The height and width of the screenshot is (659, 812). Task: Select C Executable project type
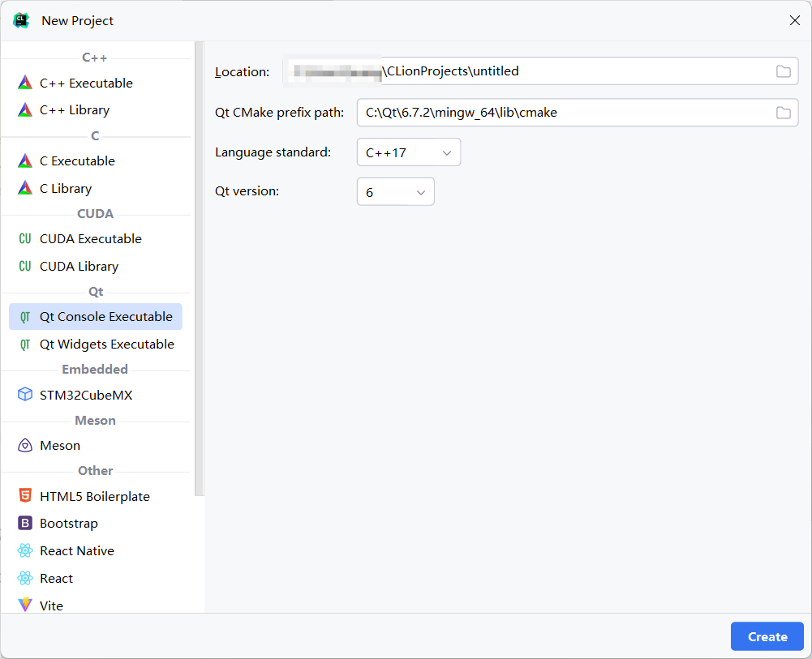[77, 161]
